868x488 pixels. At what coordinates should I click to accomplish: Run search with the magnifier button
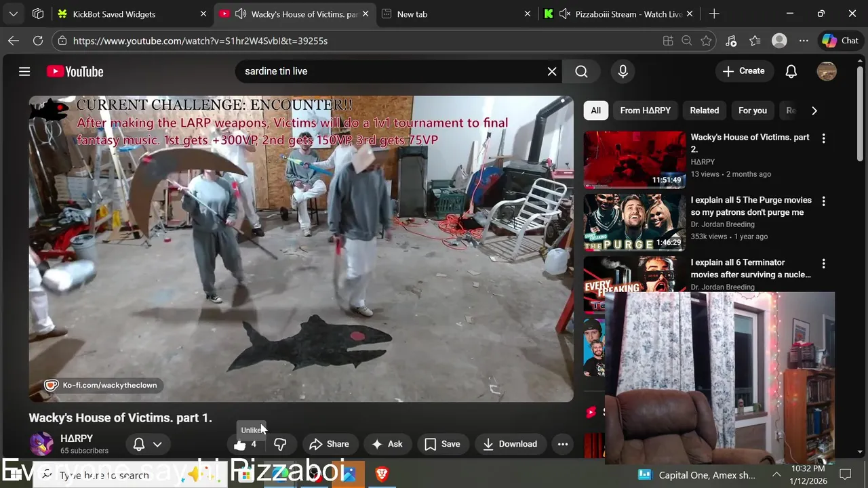coord(581,71)
